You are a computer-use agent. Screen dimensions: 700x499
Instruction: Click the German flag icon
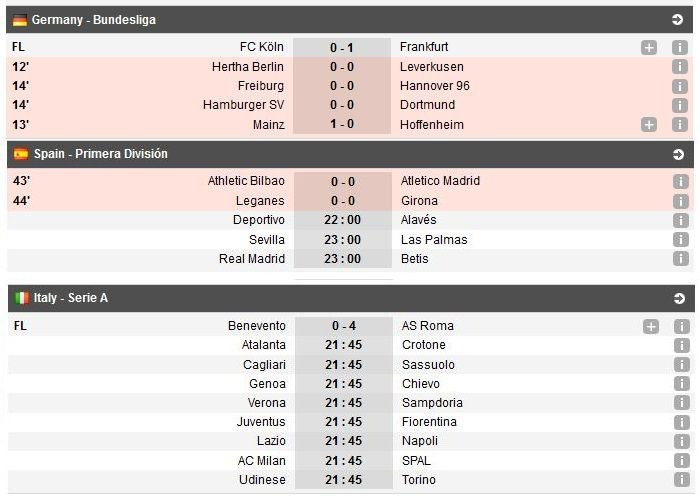pyautogui.click(x=19, y=20)
